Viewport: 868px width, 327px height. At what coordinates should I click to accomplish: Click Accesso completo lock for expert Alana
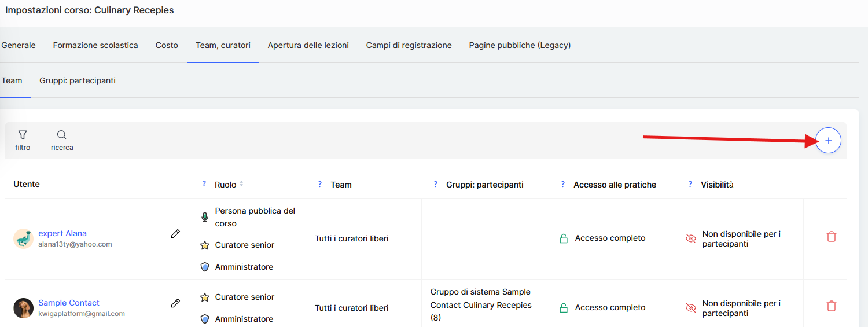(x=563, y=238)
